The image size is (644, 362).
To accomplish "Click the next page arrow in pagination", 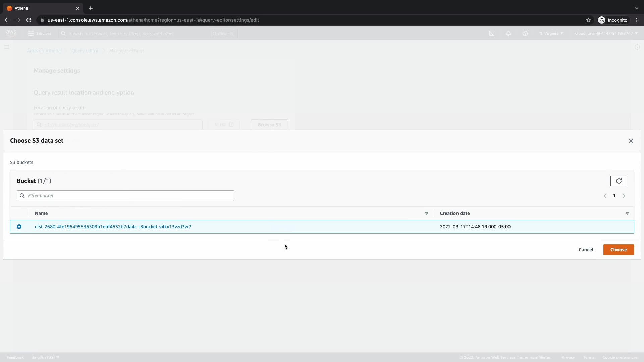I will pos(624,196).
